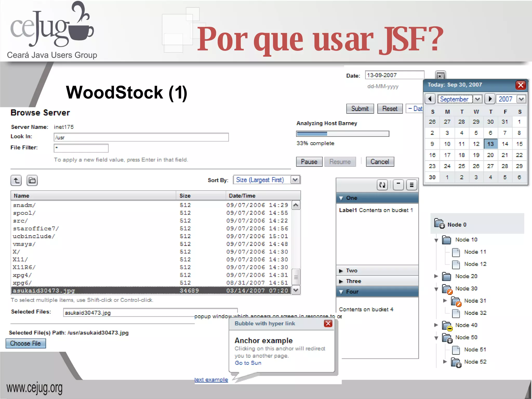
Task: Go to next month in calendar
Action: pos(490,99)
